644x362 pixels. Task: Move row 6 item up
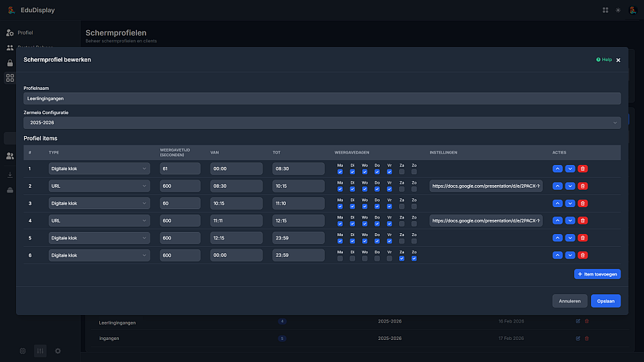[x=557, y=255]
